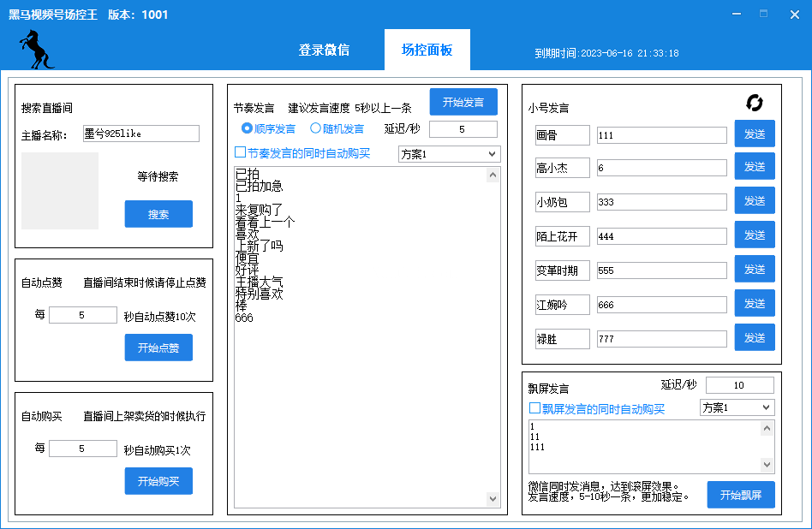Click the scroll-down arrow of 节奏发言 text list
812x529 pixels.
click(493, 498)
